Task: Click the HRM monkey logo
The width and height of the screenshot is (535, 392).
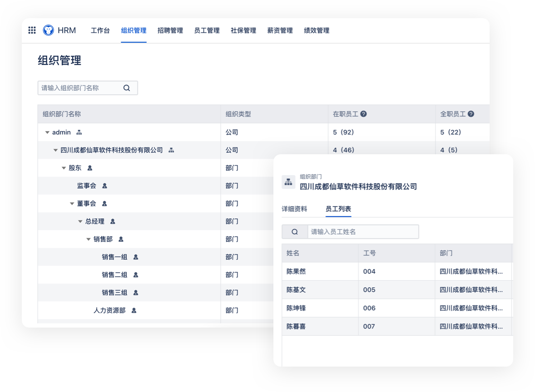Action: pyautogui.click(x=48, y=30)
